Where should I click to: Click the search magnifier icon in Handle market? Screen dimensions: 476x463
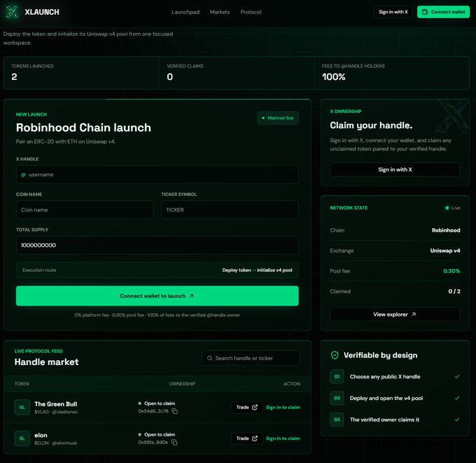(x=209, y=358)
